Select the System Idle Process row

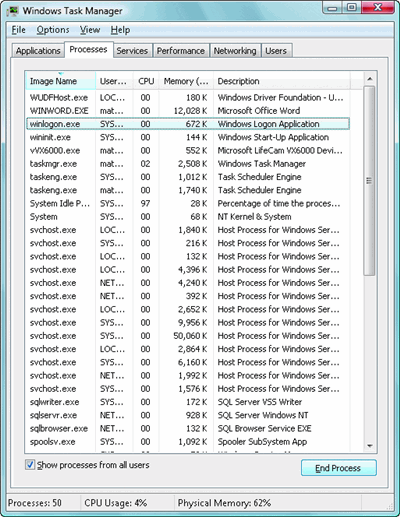188,203
